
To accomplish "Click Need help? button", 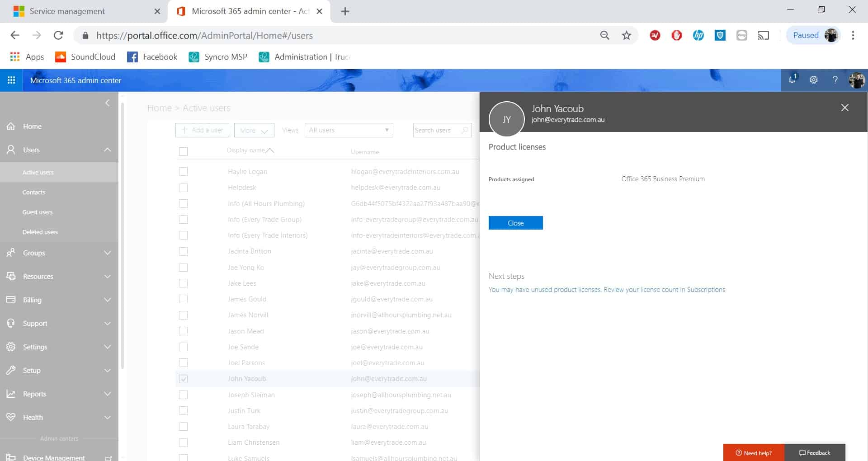I will click(754, 452).
